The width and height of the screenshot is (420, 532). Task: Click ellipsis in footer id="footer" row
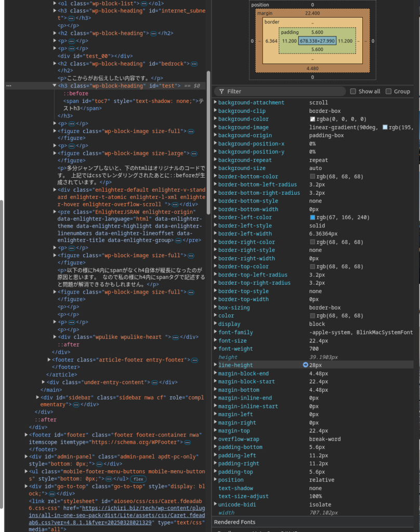188,443
